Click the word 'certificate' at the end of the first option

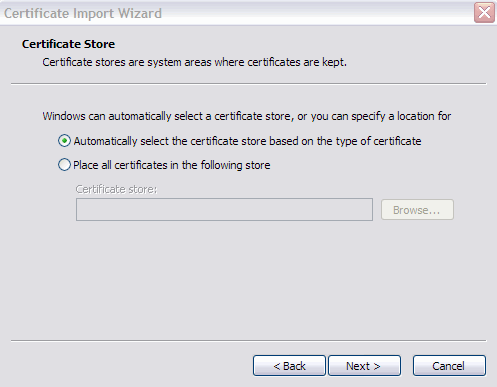tap(397, 141)
